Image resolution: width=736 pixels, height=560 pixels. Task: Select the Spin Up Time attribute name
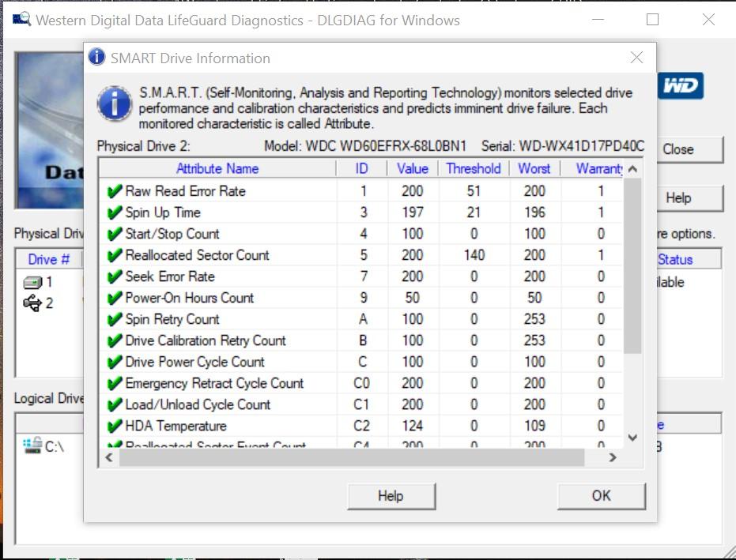163,213
